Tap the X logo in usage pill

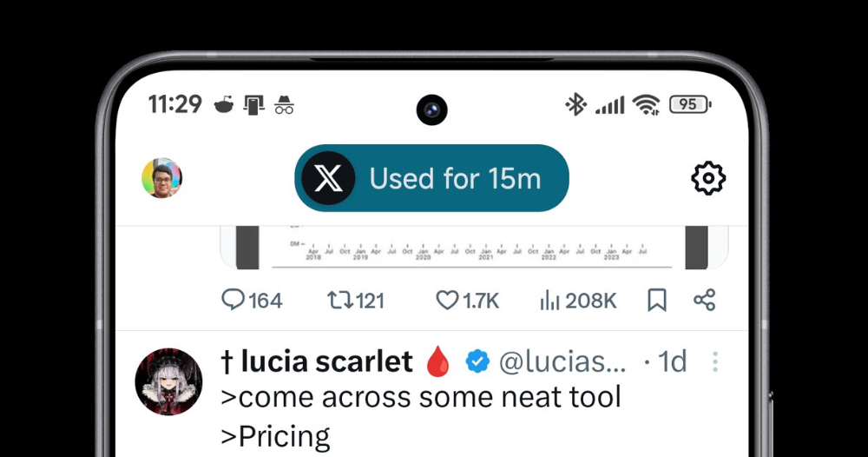(328, 178)
